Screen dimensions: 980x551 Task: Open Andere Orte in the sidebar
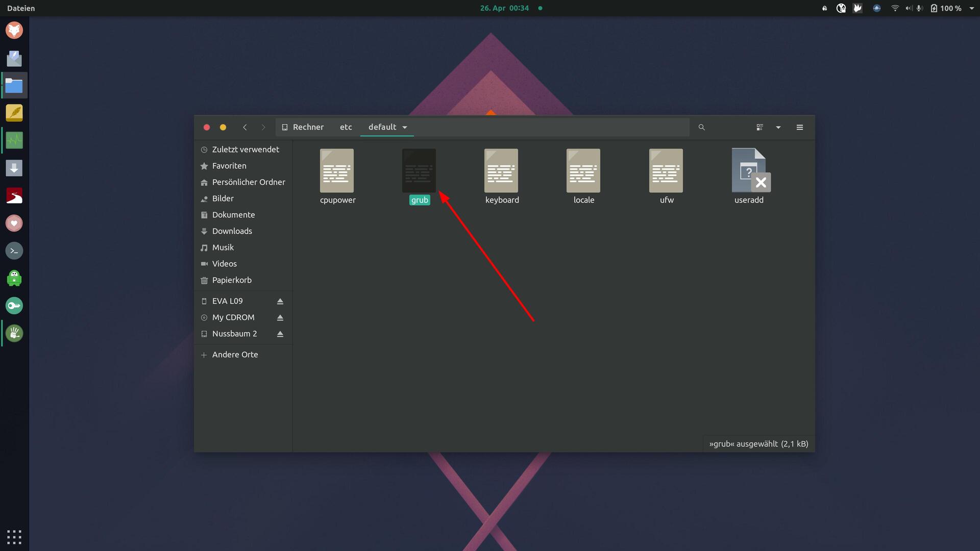click(235, 355)
